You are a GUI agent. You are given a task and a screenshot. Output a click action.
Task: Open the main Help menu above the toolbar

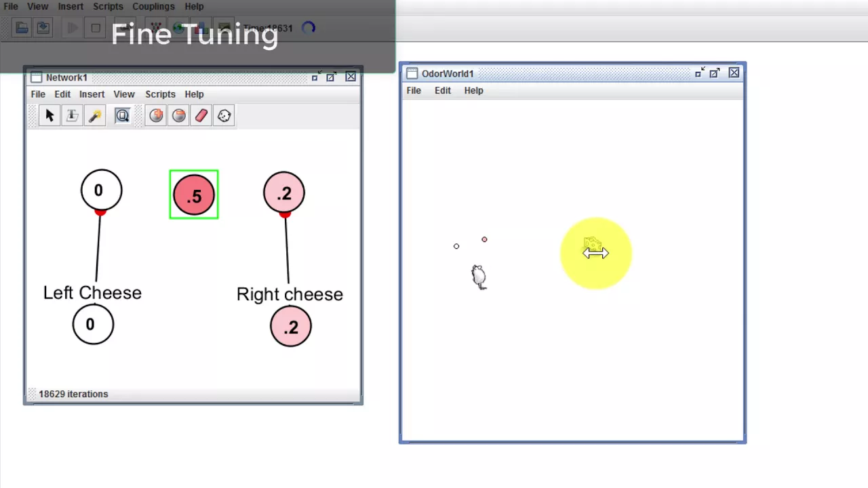tap(194, 6)
